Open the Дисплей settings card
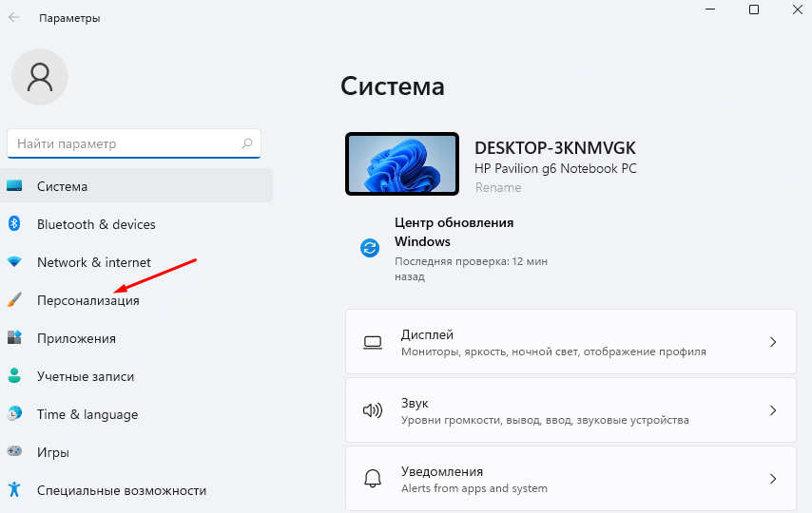Screen dimensions: 812x513 pyautogui.click(x=570, y=342)
